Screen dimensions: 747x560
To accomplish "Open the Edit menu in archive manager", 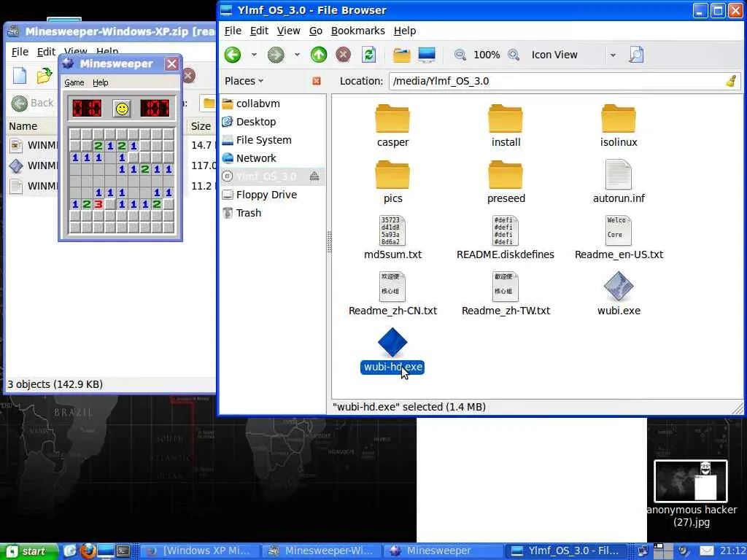I will (x=46, y=52).
